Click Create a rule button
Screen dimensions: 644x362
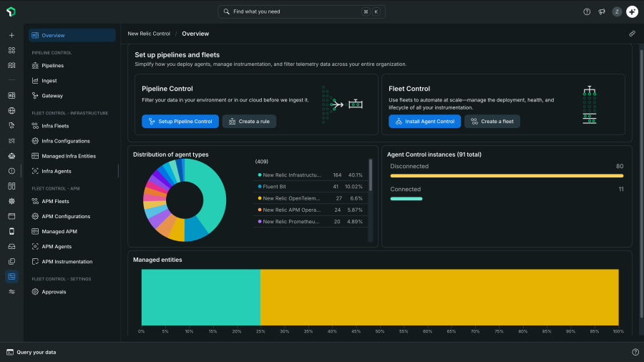[x=249, y=121]
